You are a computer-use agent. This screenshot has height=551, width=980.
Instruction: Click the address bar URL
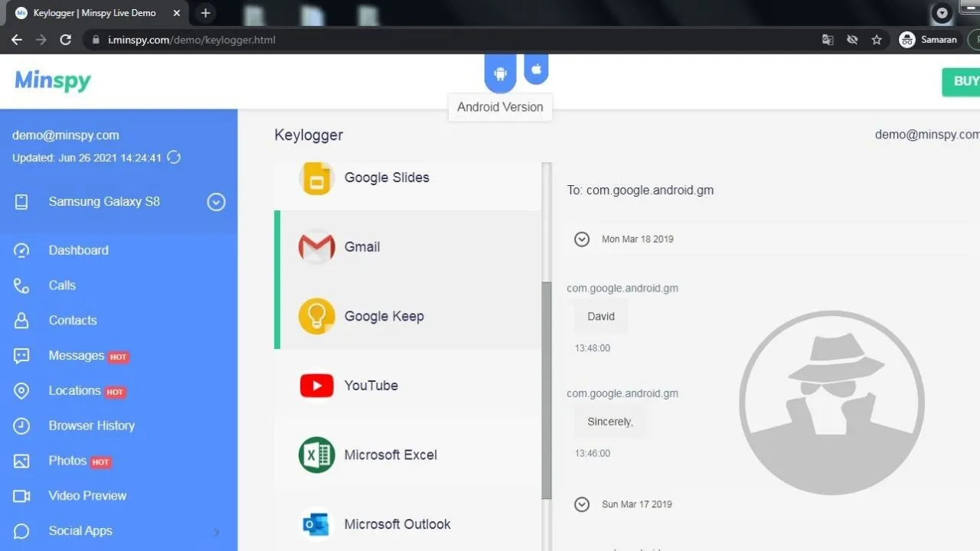pyautogui.click(x=191, y=40)
